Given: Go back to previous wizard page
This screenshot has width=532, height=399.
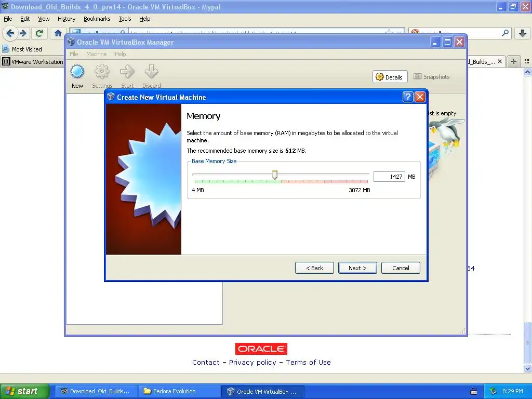Looking at the screenshot, I should point(314,268).
